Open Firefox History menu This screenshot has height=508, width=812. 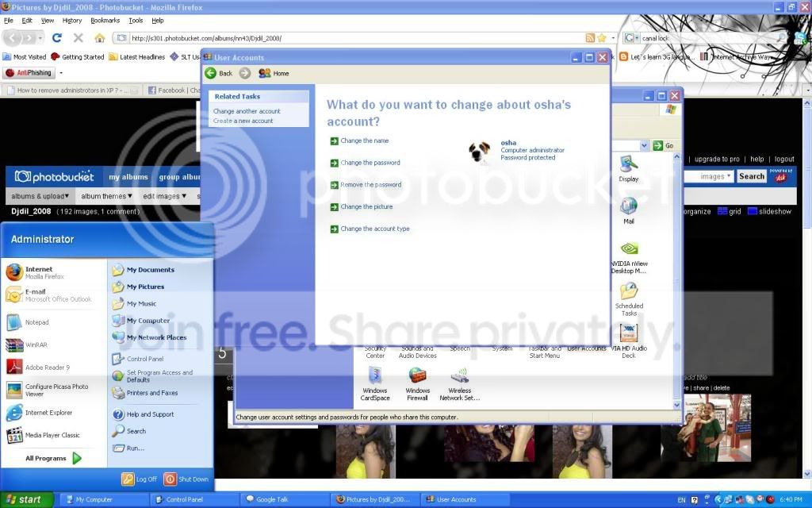[72, 21]
